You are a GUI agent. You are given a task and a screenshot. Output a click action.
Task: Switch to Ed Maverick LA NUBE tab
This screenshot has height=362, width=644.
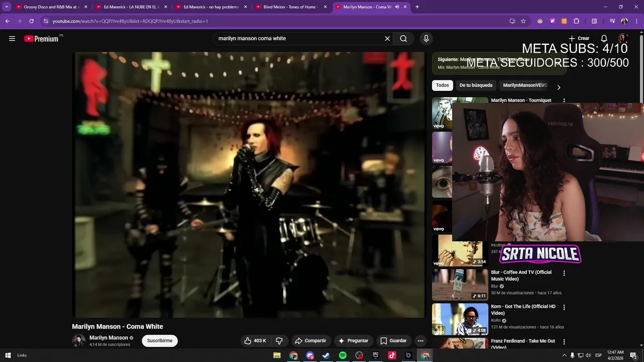[x=131, y=7]
